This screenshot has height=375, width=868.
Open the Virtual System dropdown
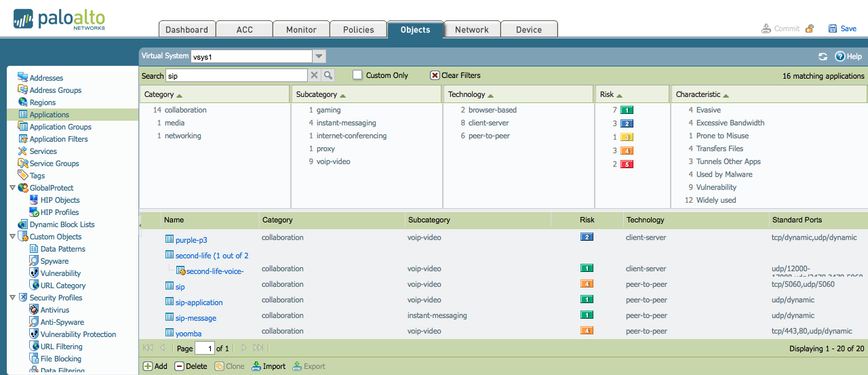pyautogui.click(x=319, y=56)
